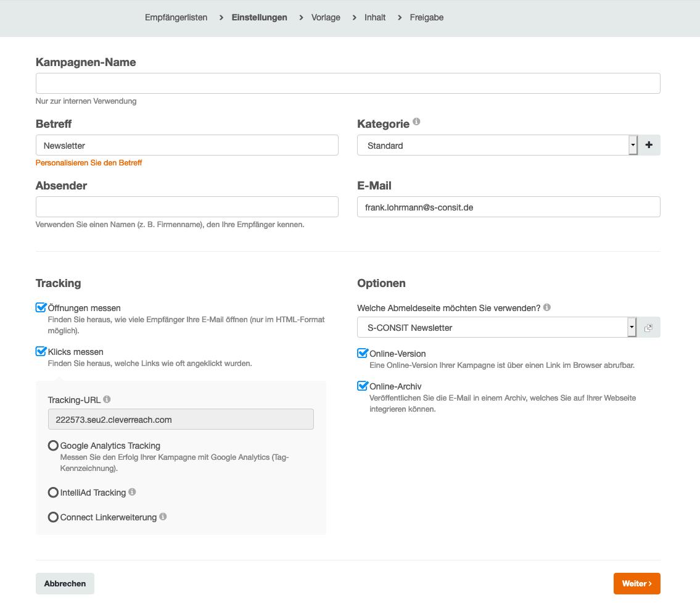
Task: Click Personalisieren Sie den Betreff link
Action: pos(89,163)
